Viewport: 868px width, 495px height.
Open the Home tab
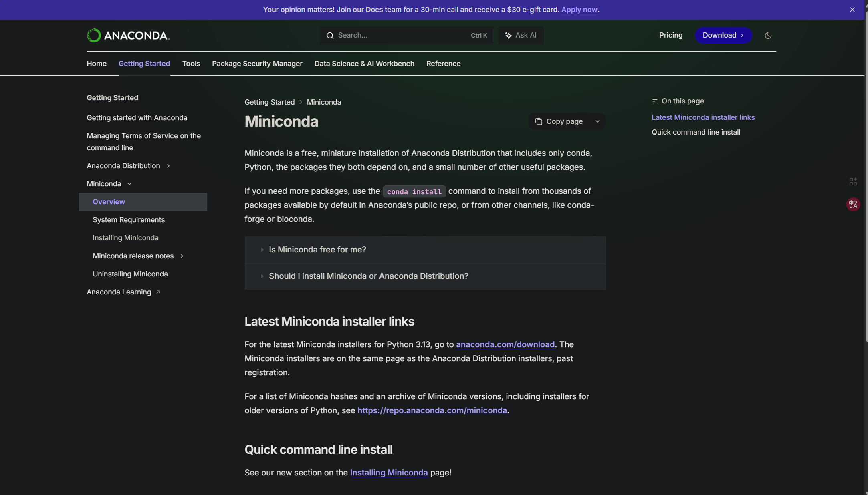(97, 64)
